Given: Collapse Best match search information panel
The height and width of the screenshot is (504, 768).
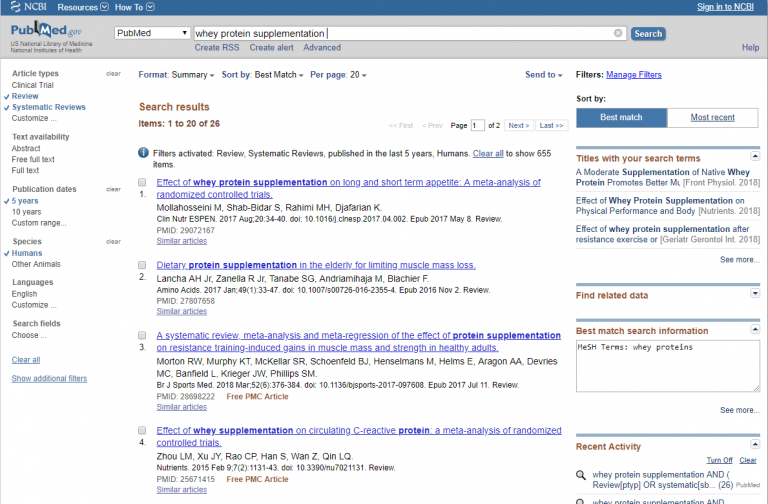Looking at the screenshot, I should pos(753,330).
